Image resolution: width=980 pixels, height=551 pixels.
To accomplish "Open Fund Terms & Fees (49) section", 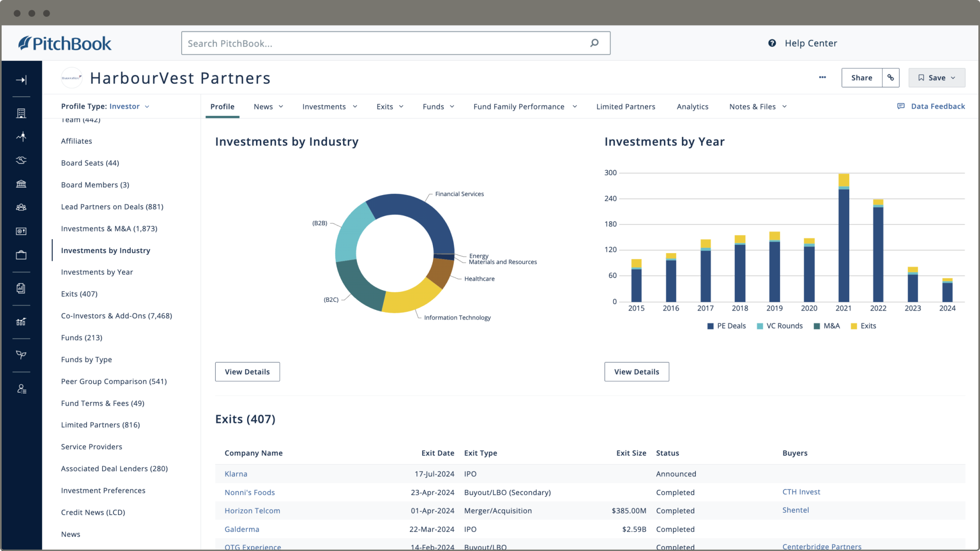I will click(102, 403).
